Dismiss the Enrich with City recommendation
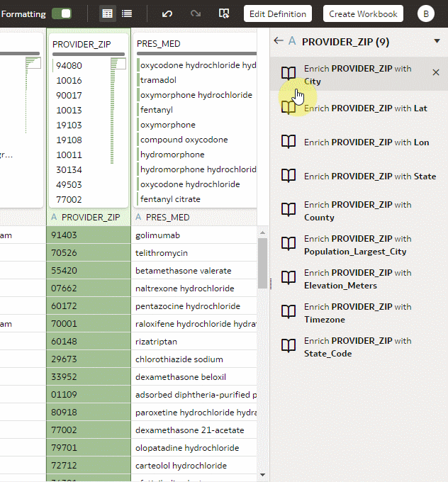448x482 pixels. tap(436, 72)
